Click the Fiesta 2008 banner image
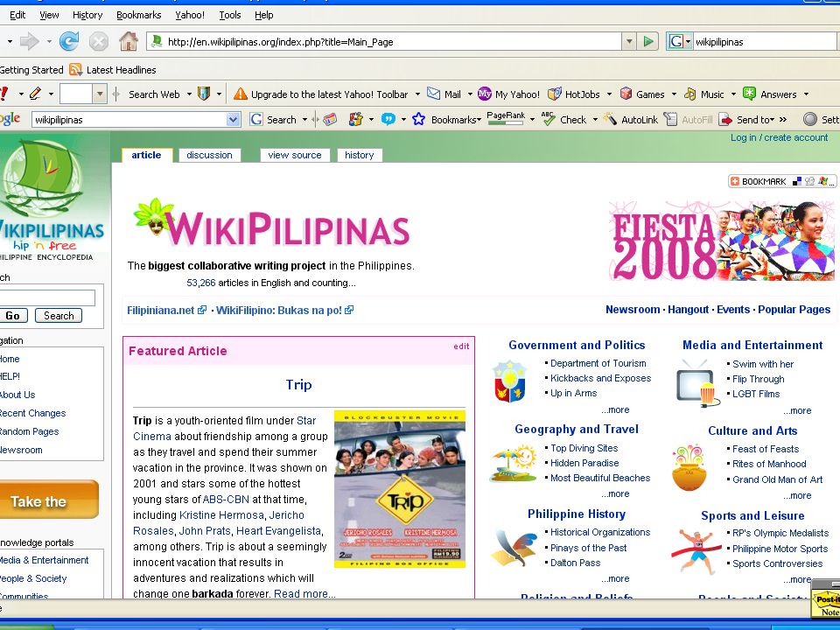Image resolution: width=840 pixels, height=630 pixels. (722, 241)
